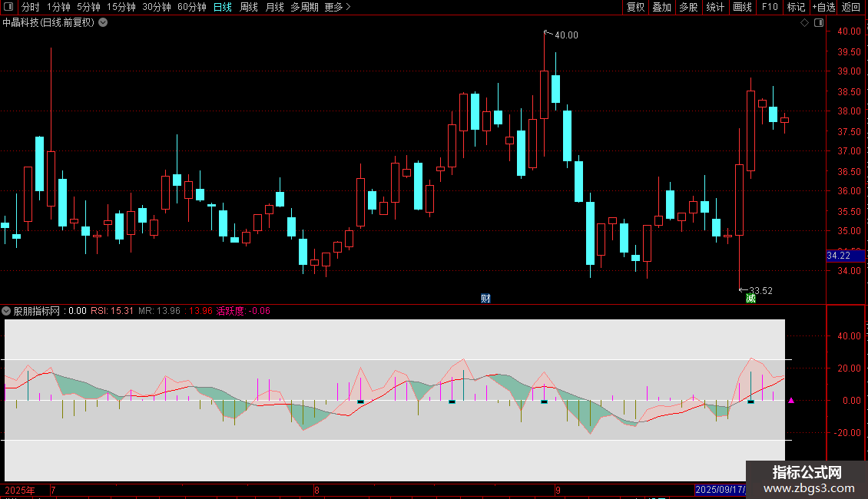Expand the 股朋指标网 indicator dropdown
Viewport: 868px width, 499px height.
pos(6,311)
